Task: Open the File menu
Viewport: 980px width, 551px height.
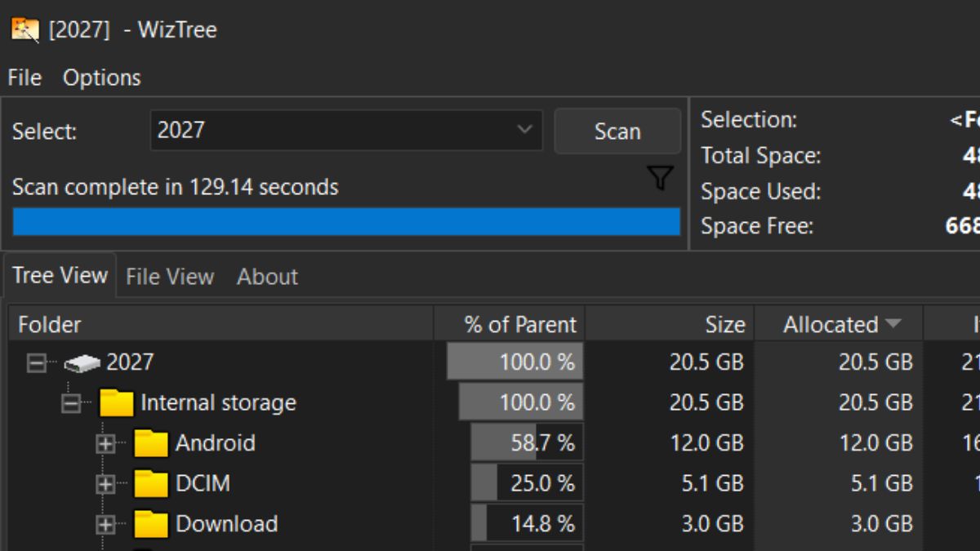Action: (x=24, y=78)
